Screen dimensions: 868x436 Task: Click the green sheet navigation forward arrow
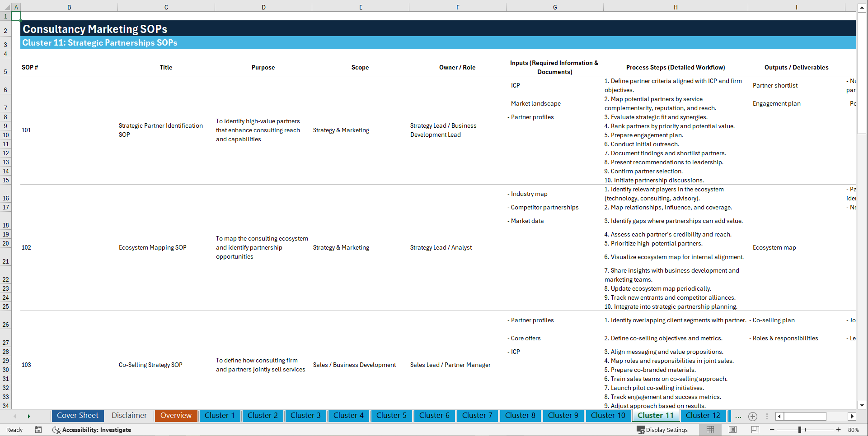[x=29, y=416]
